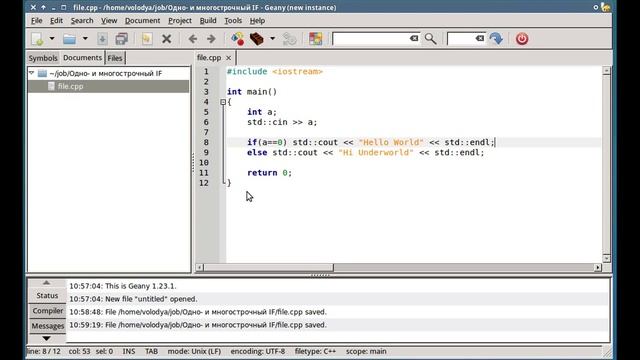The width and height of the screenshot is (640, 360).
Task: Navigate forward one location arrow
Action: [211, 39]
